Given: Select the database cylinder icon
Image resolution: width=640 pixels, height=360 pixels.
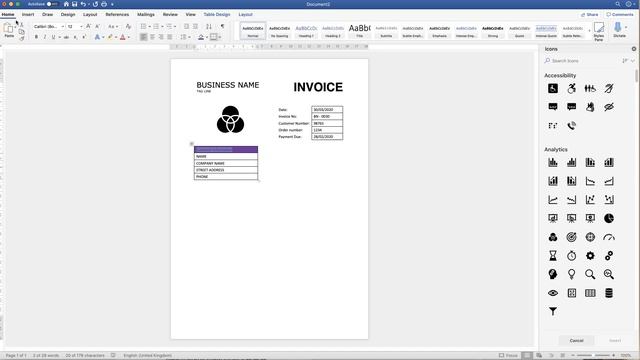Looking at the screenshot, I should pyautogui.click(x=609, y=293).
